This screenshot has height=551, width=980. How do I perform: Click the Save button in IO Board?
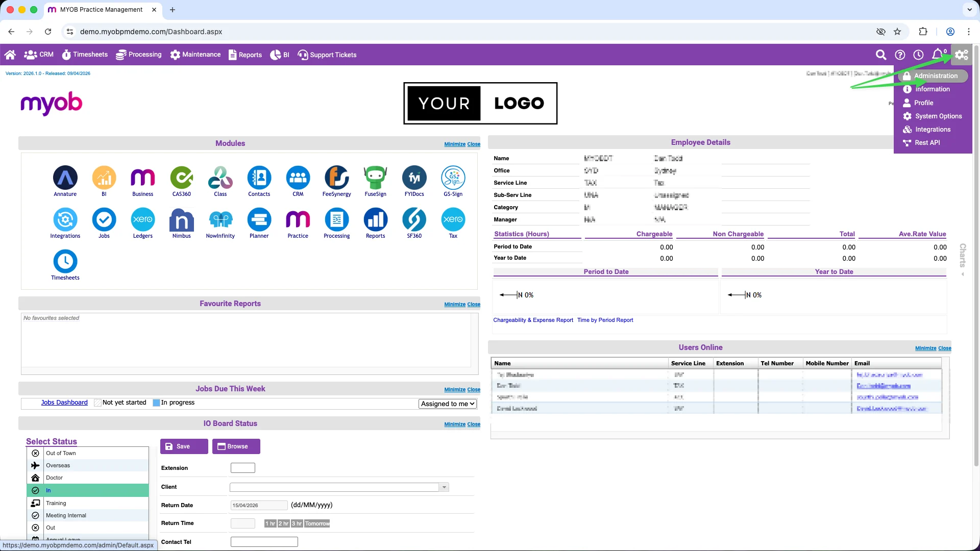[x=184, y=446]
